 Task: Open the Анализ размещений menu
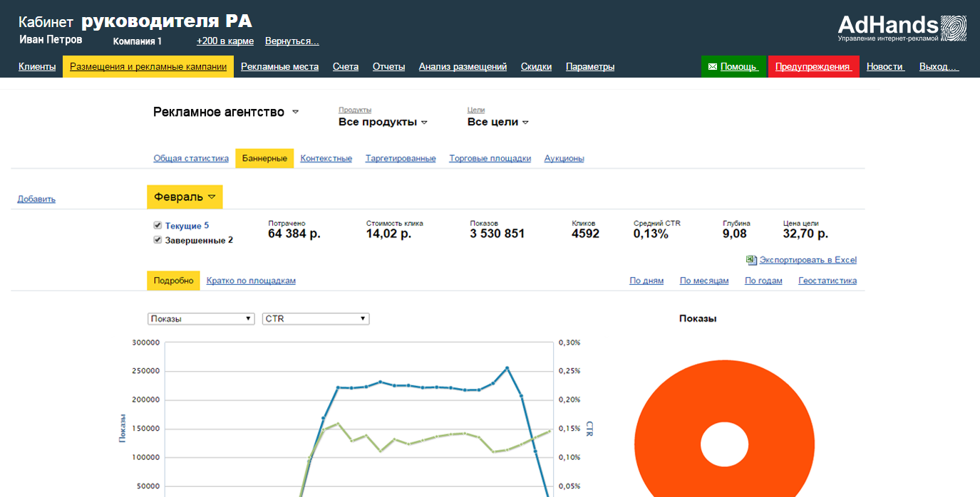463,67
